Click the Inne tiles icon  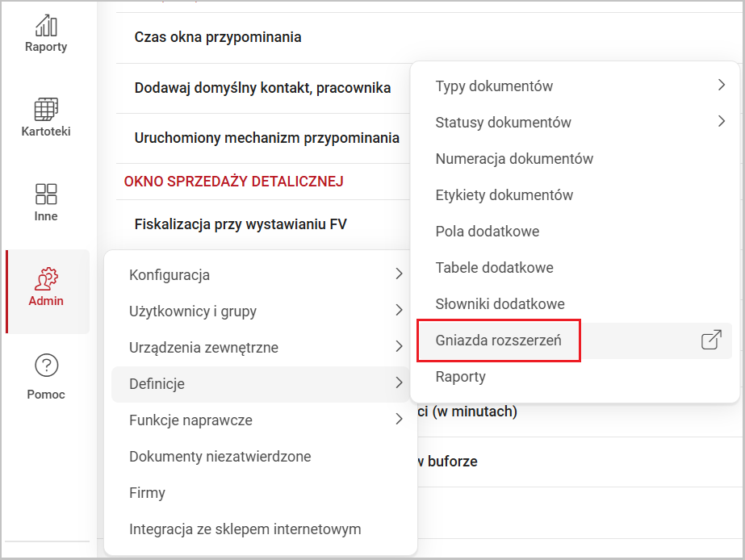[46, 194]
